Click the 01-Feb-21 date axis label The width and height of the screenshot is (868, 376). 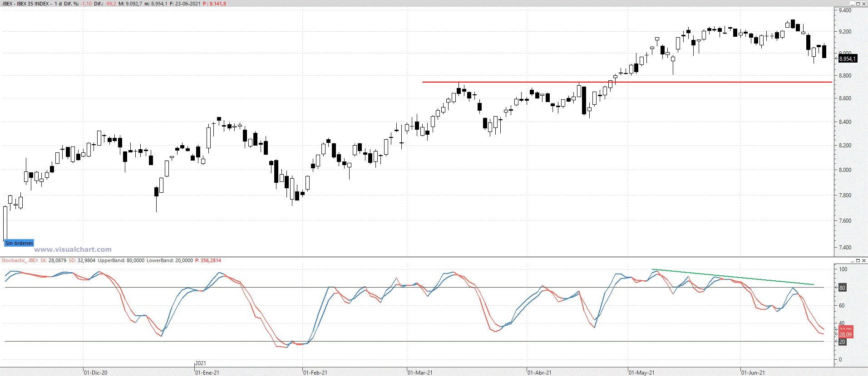(x=315, y=373)
